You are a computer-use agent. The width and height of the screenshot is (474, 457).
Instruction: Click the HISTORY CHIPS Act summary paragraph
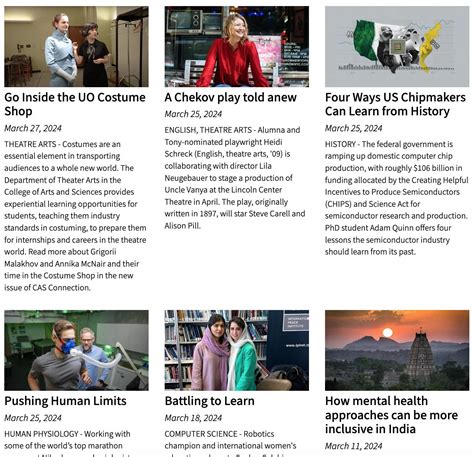(397, 198)
